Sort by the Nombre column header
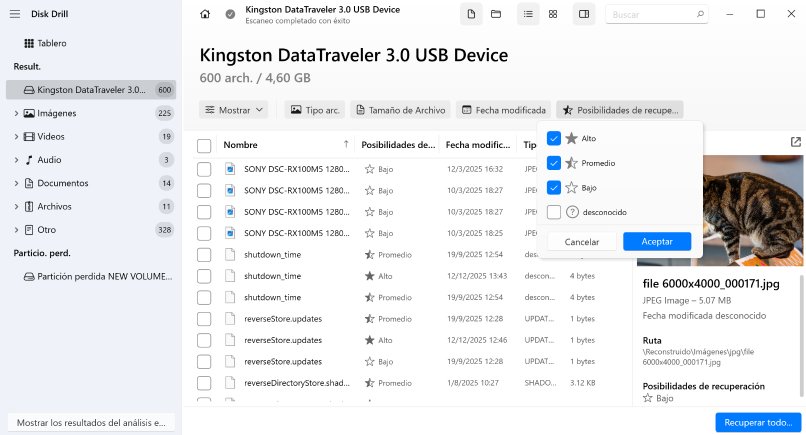Screen dimensions: 806x435 click(241, 145)
